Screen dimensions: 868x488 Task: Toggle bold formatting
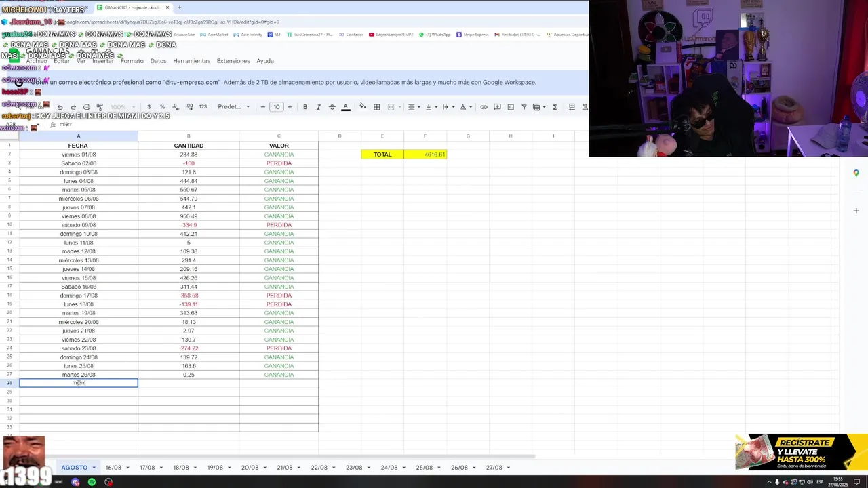tap(305, 107)
